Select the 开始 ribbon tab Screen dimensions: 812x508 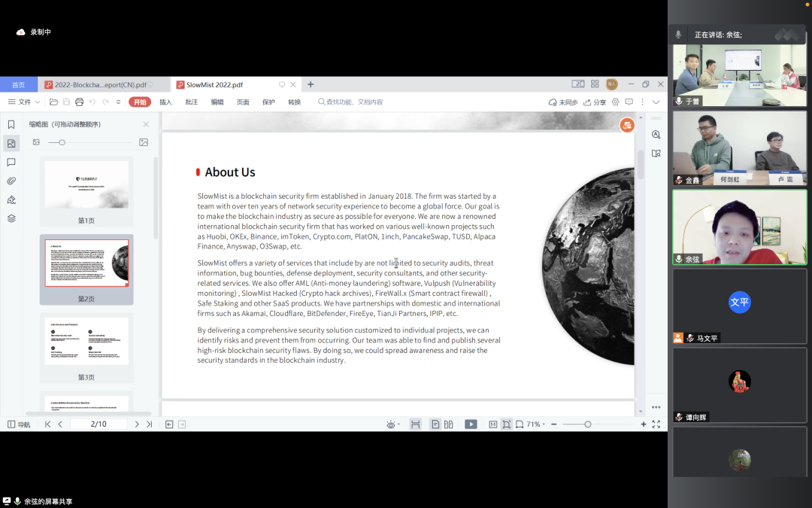[x=140, y=102]
